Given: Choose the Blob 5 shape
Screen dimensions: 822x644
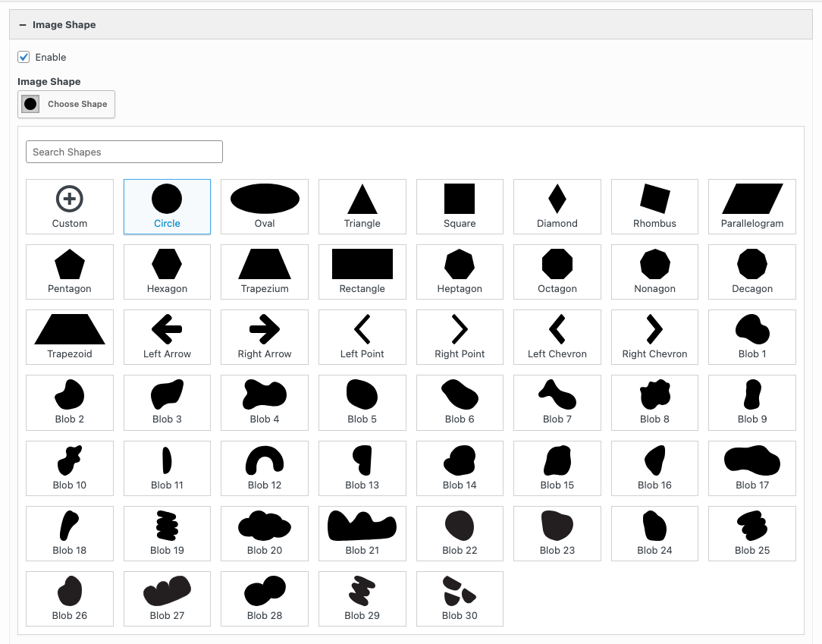Looking at the screenshot, I should [x=362, y=403].
